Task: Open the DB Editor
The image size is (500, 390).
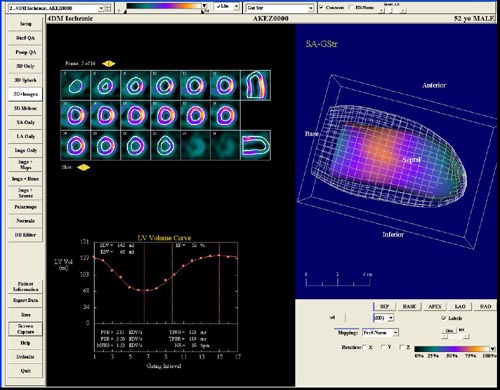Action: [26, 235]
